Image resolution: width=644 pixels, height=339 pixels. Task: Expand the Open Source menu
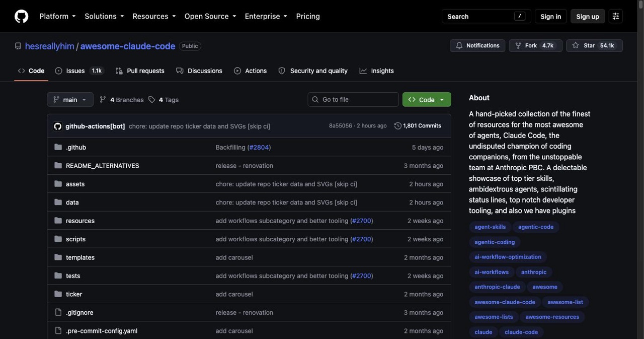(210, 16)
